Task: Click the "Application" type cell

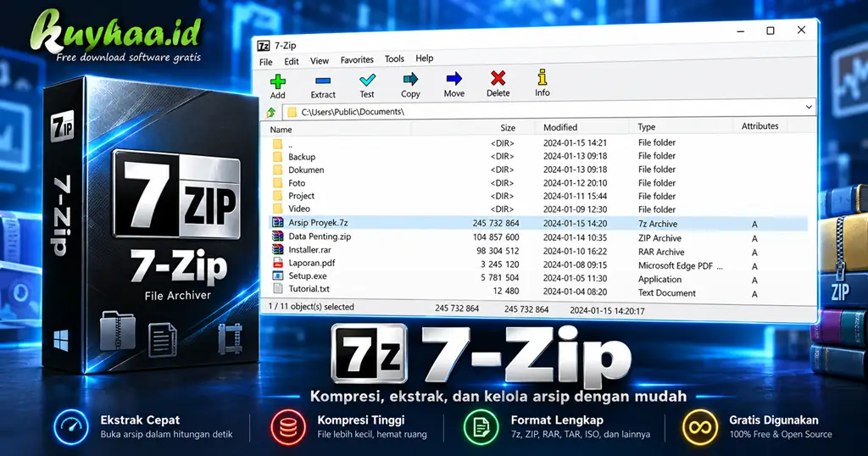Action: click(x=659, y=280)
